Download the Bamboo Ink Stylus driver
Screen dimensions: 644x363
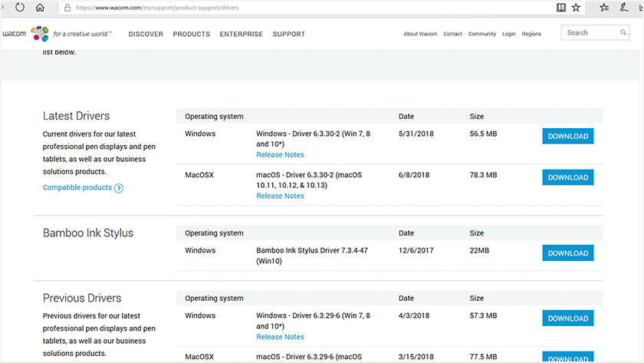(567, 253)
